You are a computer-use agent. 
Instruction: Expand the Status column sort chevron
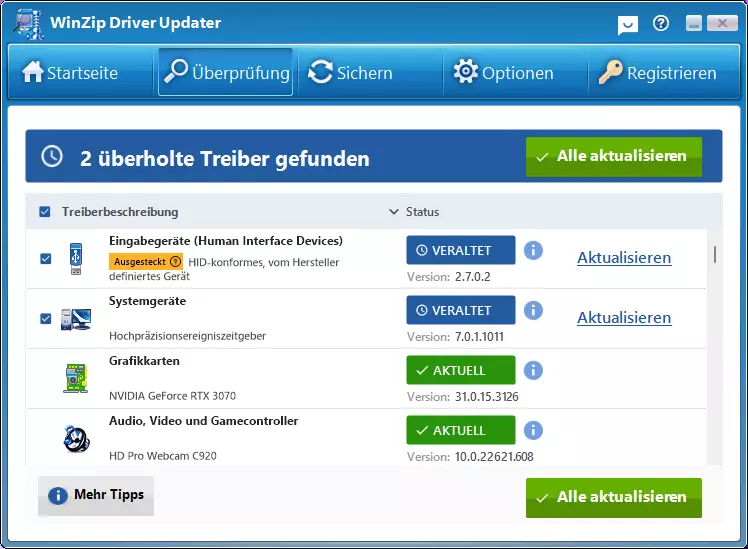pos(394,212)
